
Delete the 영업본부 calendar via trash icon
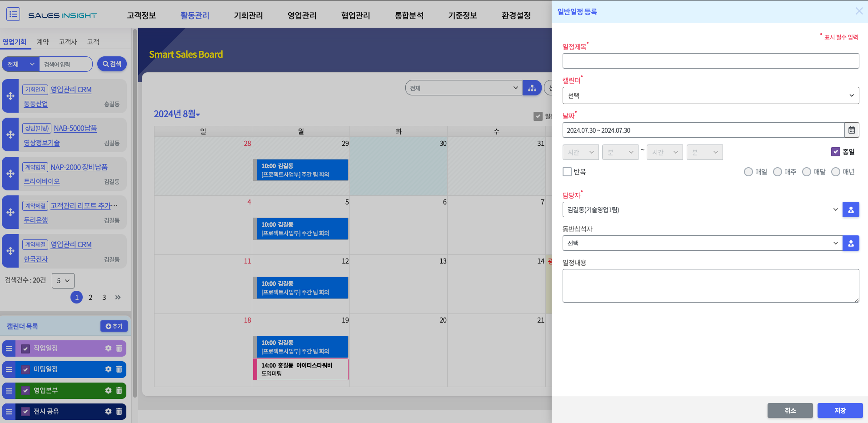tap(119, 390)
